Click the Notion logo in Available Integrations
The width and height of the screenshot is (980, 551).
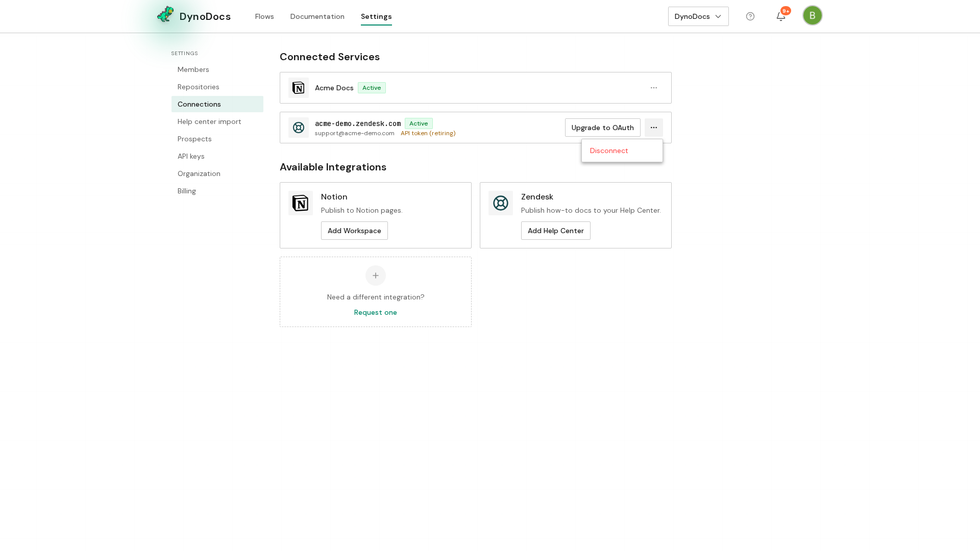point(301,203)
